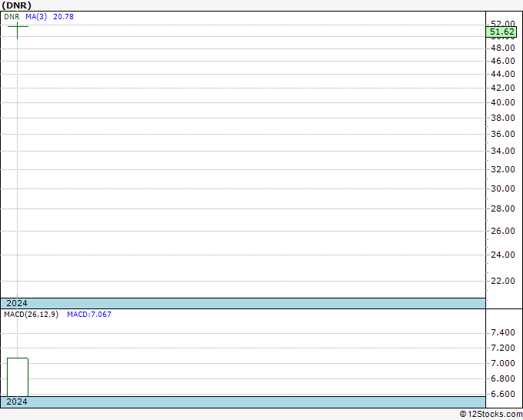523x420 pixels.
Task: Click the 30.00 price axis label
Action: pos(503,188)
